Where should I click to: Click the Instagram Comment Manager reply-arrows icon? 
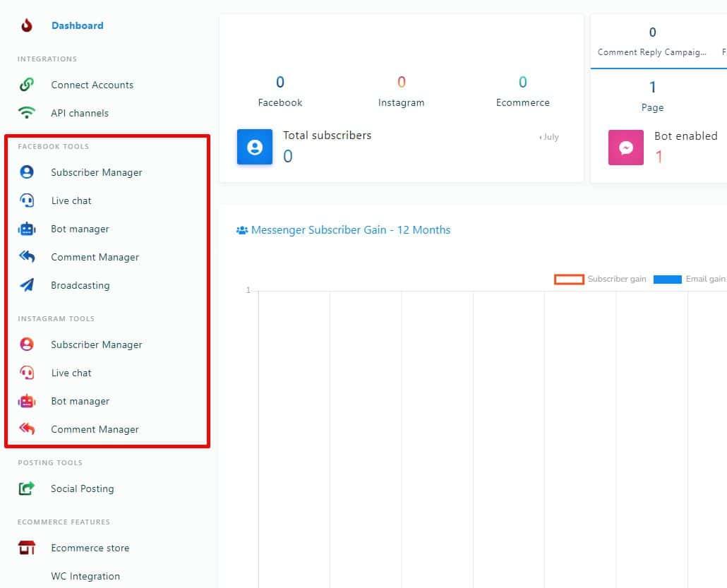click(x=27, y=429)
